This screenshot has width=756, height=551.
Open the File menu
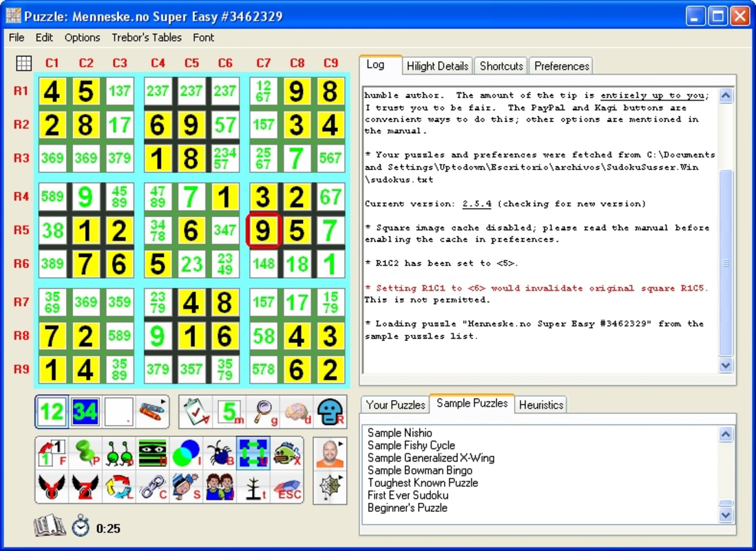(x=17, y=38)
